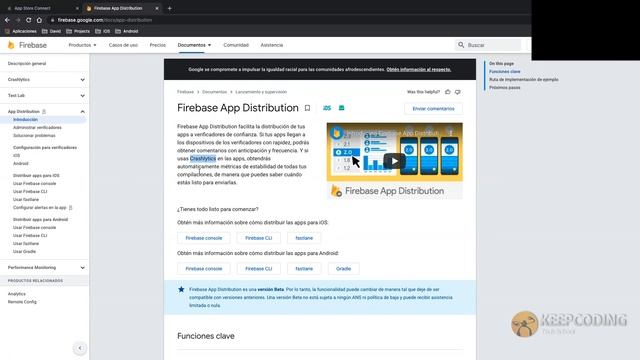Jump to Ruta de implementación de ejemplo

[524, 80]
